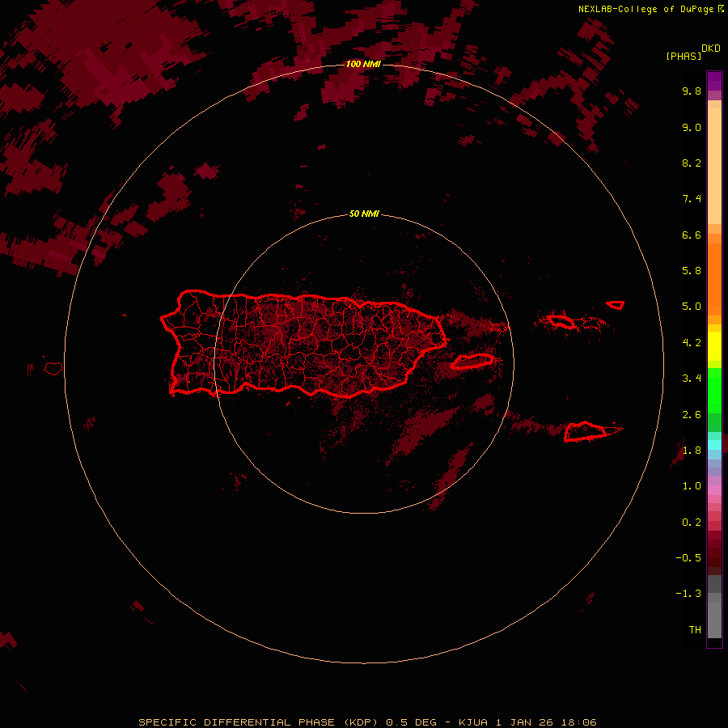Click the [PHAS] units label
Image resolution: width=728 pixels, height=728 pixels.
[684, 57]
